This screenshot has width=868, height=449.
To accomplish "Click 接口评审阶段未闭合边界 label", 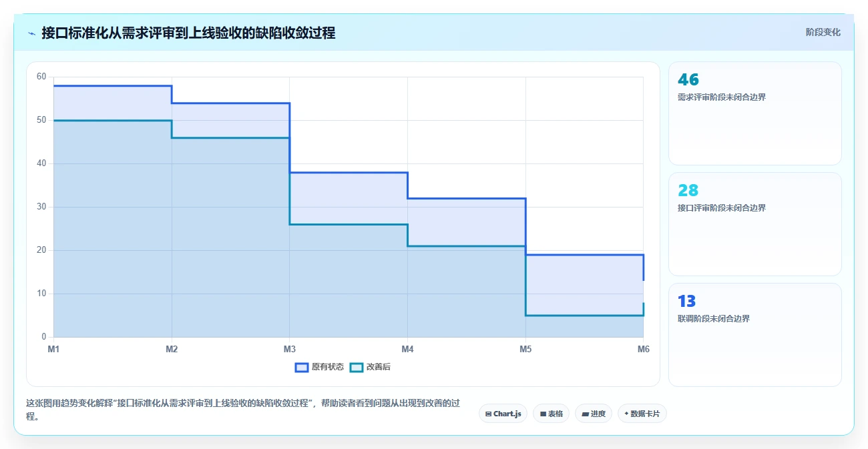I will (x=721, y=208).
